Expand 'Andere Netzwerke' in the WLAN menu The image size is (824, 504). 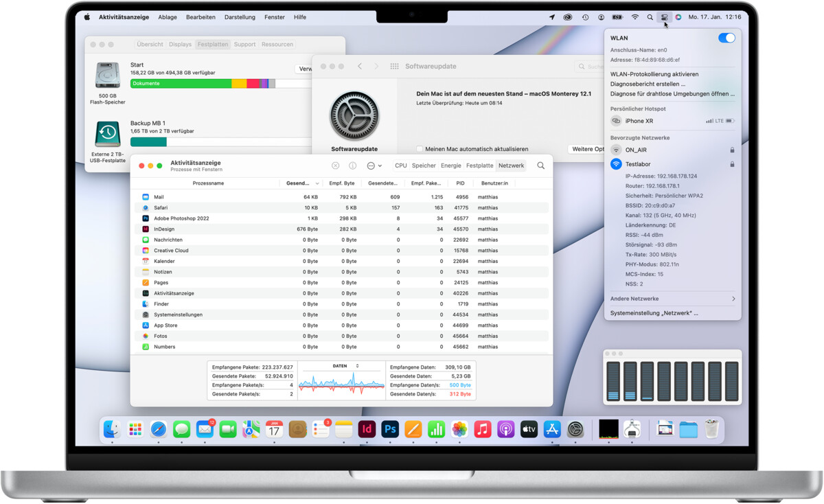tap(646, 299)
